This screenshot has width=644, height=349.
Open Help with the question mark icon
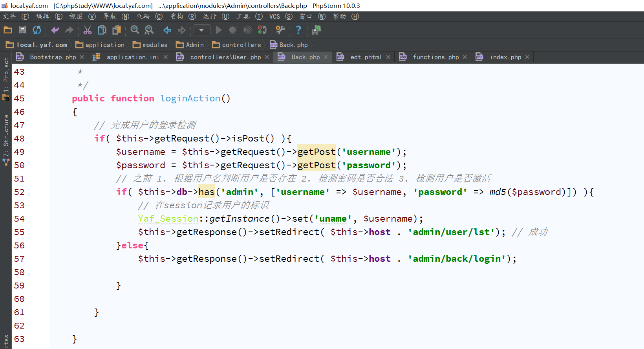298,30
